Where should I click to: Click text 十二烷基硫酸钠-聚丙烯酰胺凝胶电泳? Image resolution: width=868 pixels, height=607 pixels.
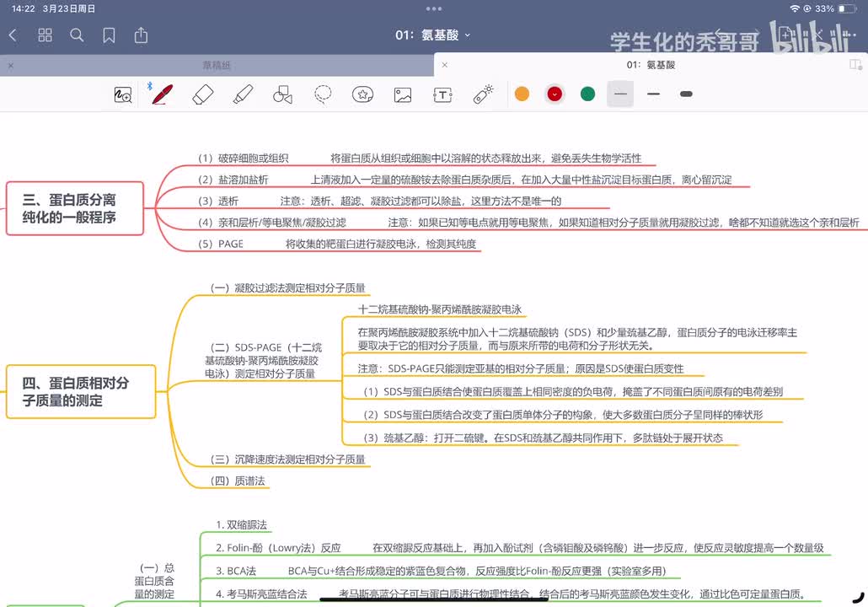tap(440, 309)
